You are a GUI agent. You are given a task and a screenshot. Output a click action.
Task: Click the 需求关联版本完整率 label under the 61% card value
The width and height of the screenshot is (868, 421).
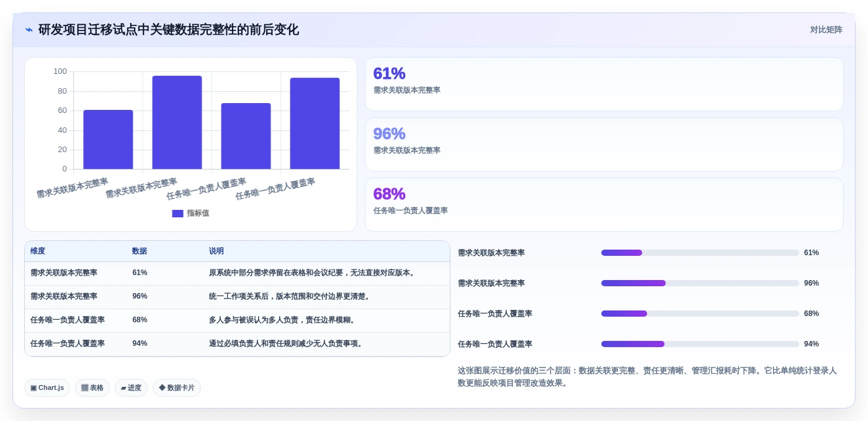[x=406, y=90]
